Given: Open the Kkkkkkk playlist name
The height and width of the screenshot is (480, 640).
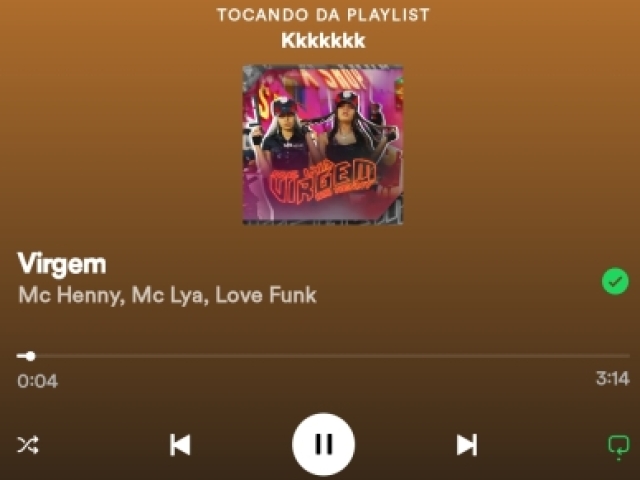Looking at the screenshot, I should (x=323, y=40).
